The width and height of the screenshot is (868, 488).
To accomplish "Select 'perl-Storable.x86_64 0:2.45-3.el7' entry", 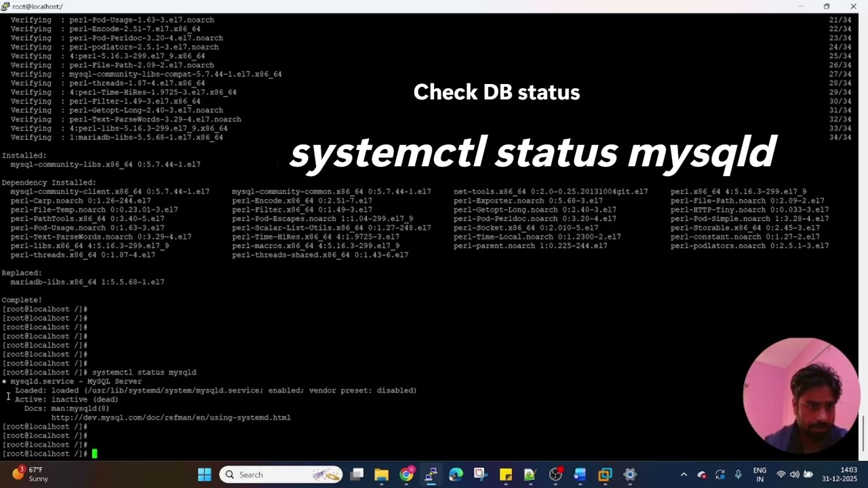I will coord(745,228).
